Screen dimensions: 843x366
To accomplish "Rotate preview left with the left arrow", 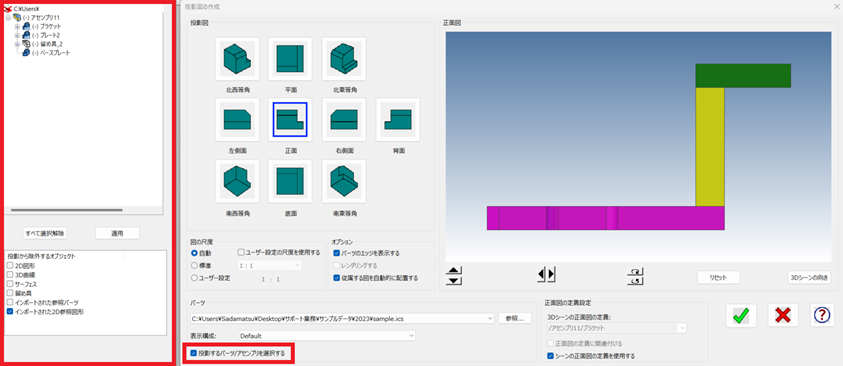I will point(541,275).
